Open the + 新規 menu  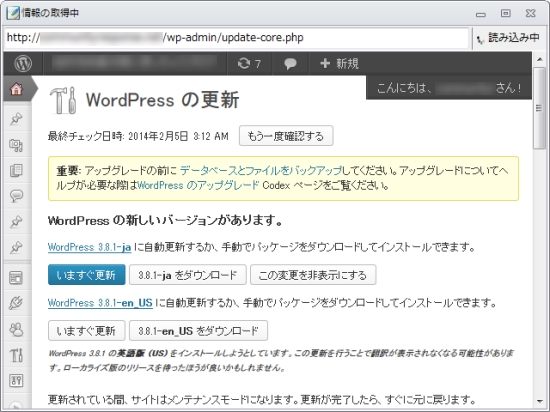pyautogui.click(x=339, y=63)
